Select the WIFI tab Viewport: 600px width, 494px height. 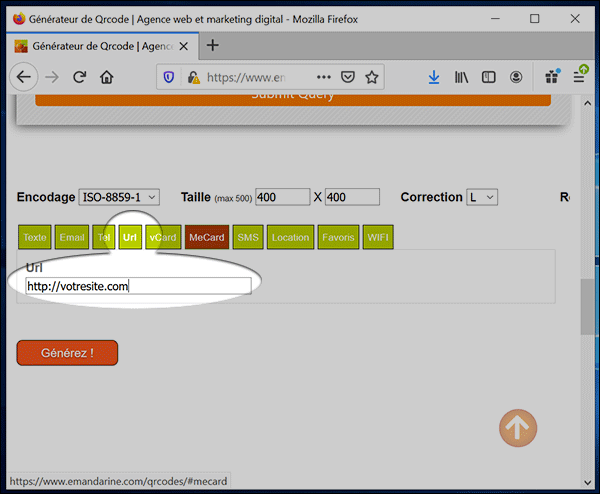378,237
